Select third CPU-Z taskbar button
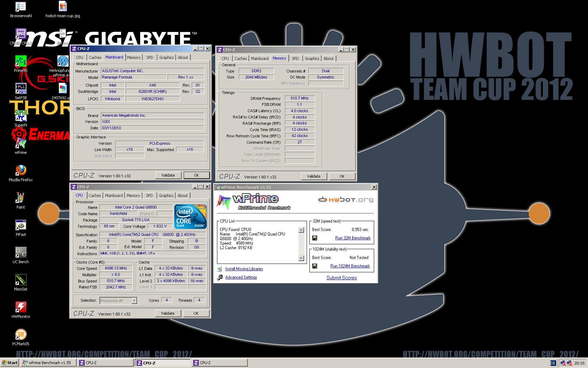Screen dimensions: 588x368 [219, 363]
